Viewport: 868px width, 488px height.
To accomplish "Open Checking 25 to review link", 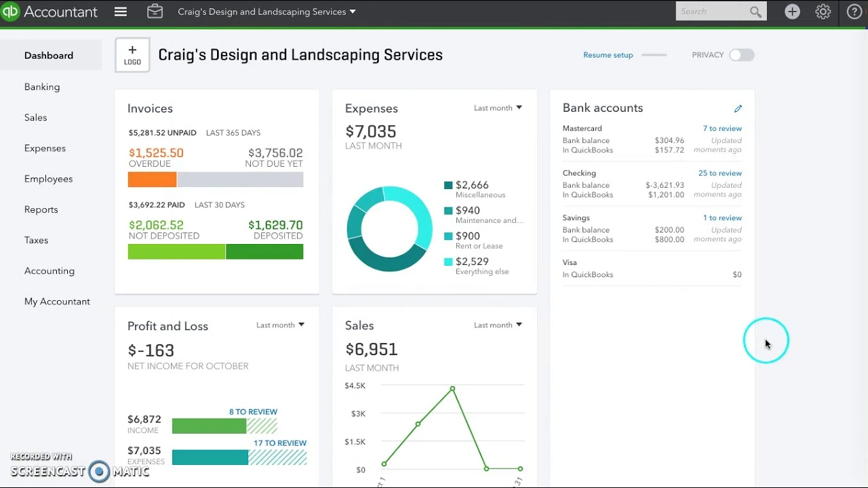I will [720, 173].
